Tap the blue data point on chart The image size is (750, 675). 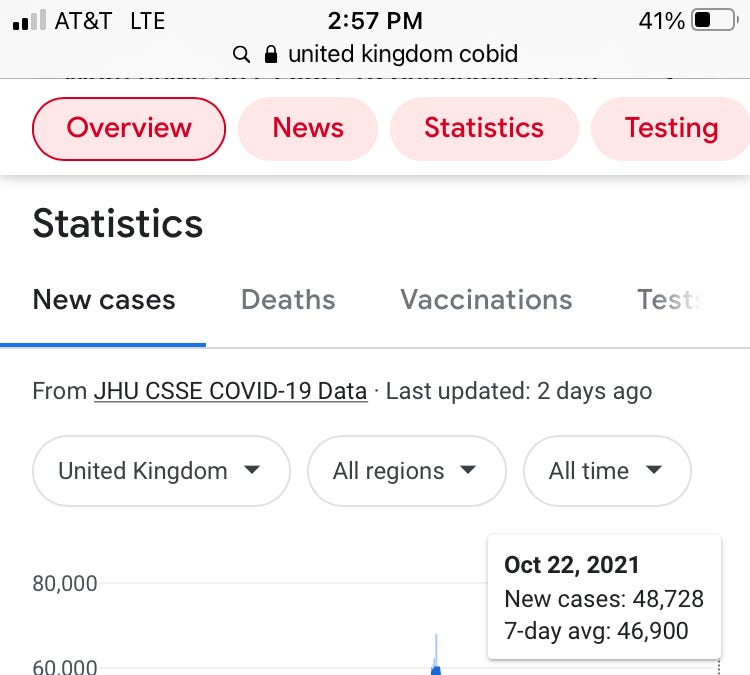click(436, 670)
